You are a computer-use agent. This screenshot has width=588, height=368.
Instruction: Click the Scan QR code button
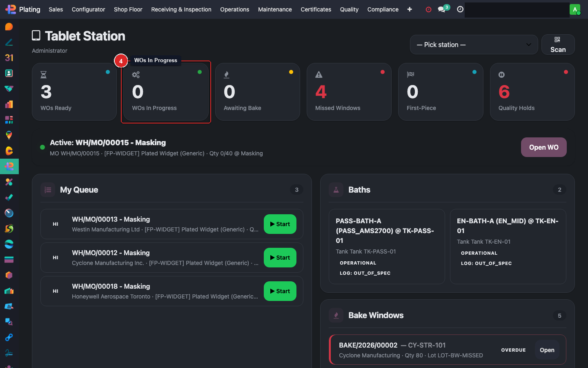pos(558,45)
